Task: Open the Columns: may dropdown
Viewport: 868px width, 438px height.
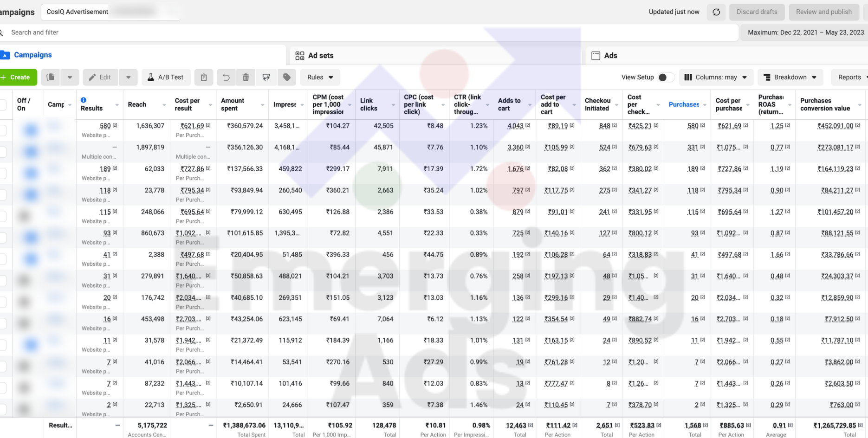Action: (x=716, y=77)
